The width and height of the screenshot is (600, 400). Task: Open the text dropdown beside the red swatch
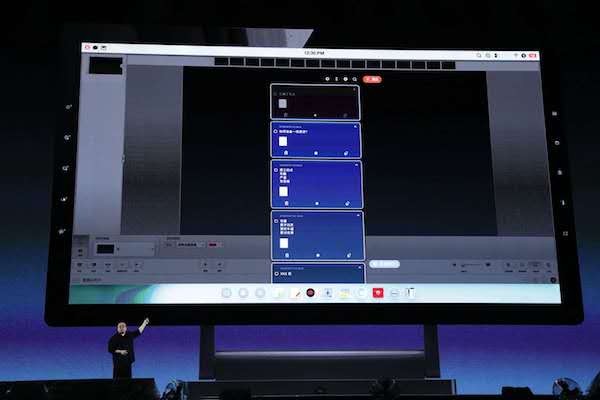click(x=191, y=245)
